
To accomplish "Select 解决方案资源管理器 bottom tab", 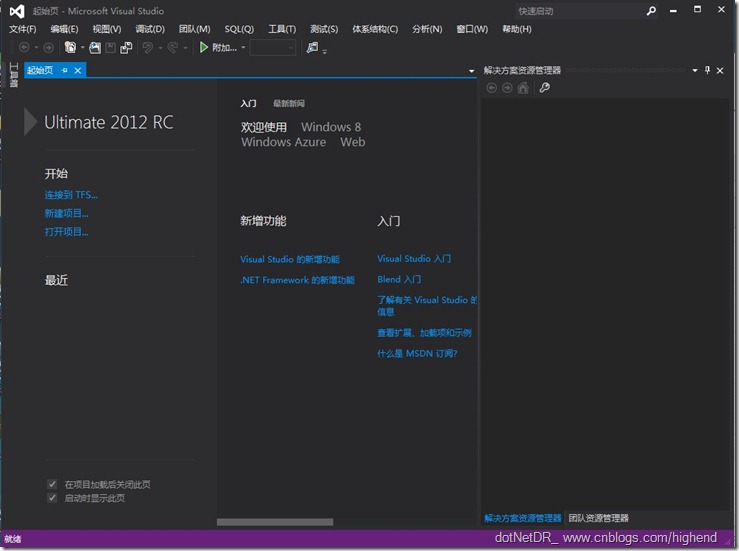I will (x=523, y=518).
